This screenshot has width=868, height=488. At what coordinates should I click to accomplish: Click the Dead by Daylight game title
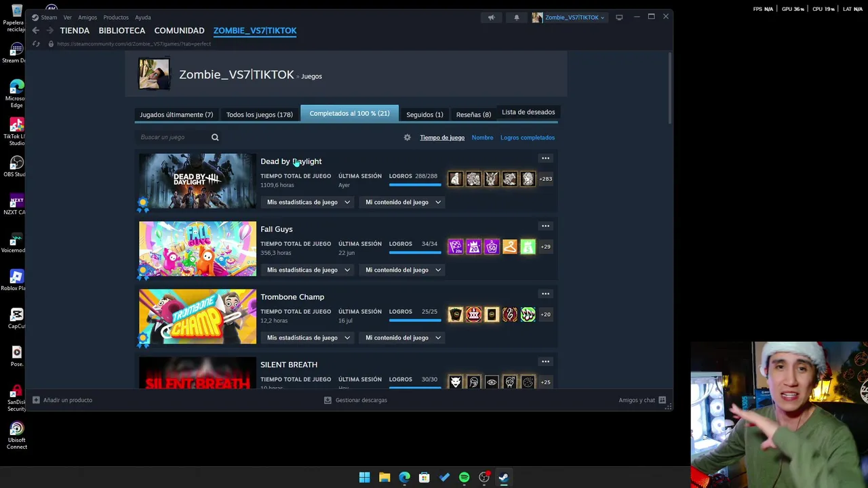[291, 161]
